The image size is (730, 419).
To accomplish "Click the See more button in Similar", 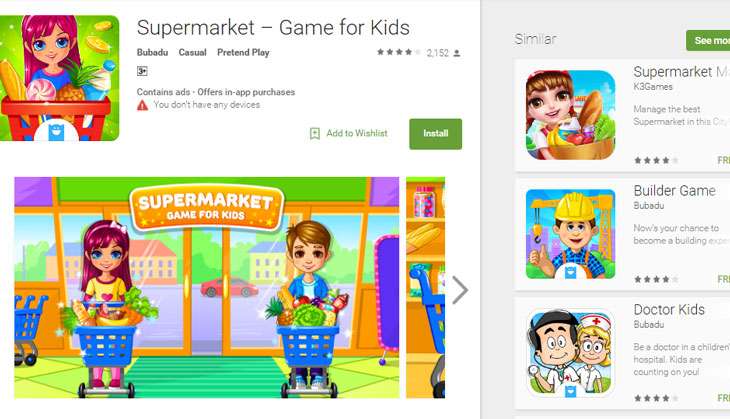I will coord(708,41).
